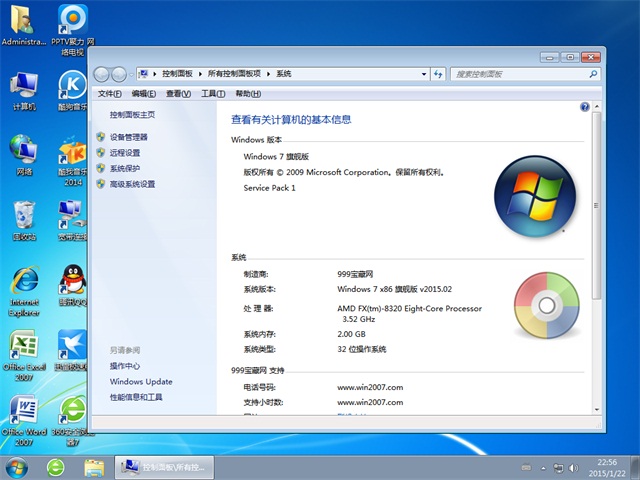Go to 控制面板主页
Screen dimensions: 640x480
pyautogui.click(x=132, y=115)
